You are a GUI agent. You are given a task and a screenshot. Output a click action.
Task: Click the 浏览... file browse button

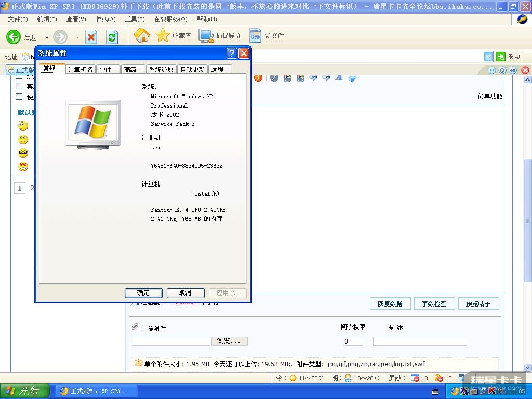pos(229,341)
